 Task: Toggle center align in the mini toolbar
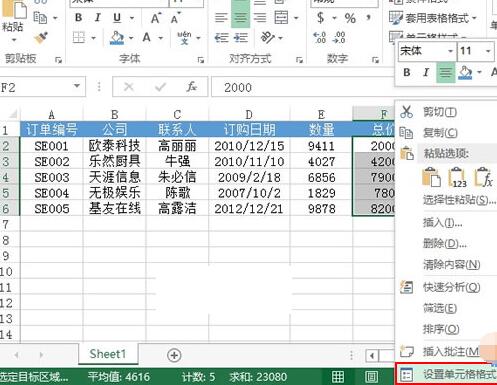click(445, 72)
